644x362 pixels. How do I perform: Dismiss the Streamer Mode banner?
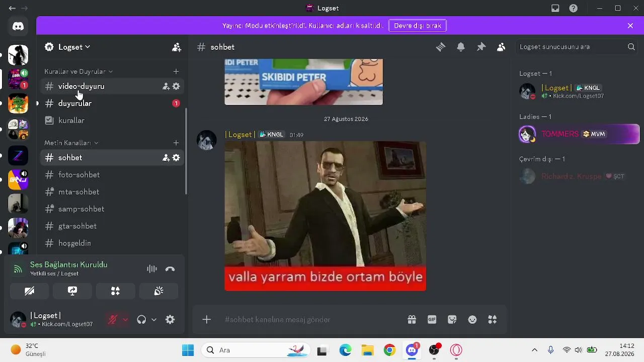tap(630, 26)
